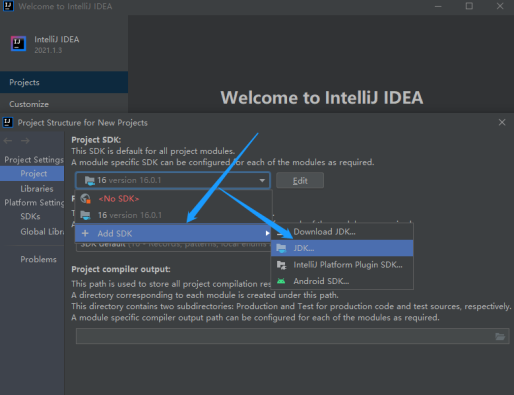
Task: Minimize the Welcome to IntelliJ IDEA window
Action: [x=438, y=6]
